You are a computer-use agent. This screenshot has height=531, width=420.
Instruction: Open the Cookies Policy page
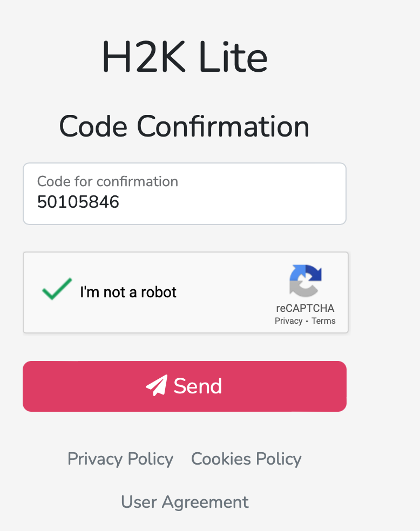(x=246, y=459)
